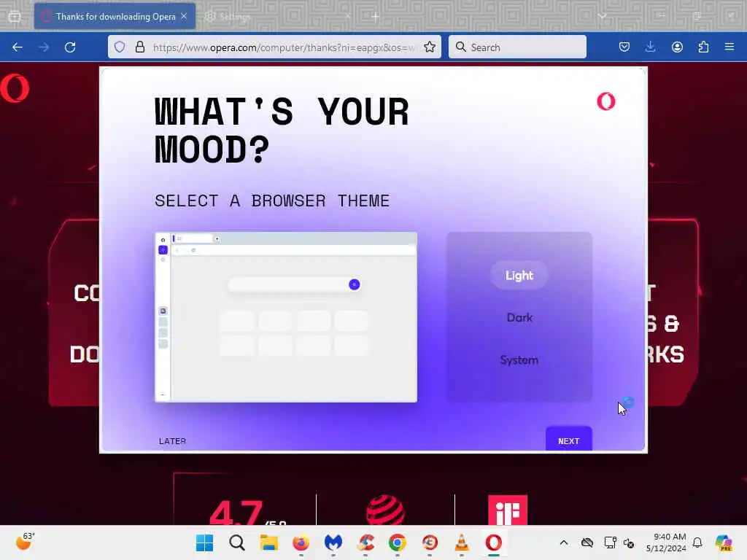The height and width of the screenshot is (560, 747).
Task: Switch to Thanks for downloading Opera tab
Action: pyautogui.click(x=115, y=17)
